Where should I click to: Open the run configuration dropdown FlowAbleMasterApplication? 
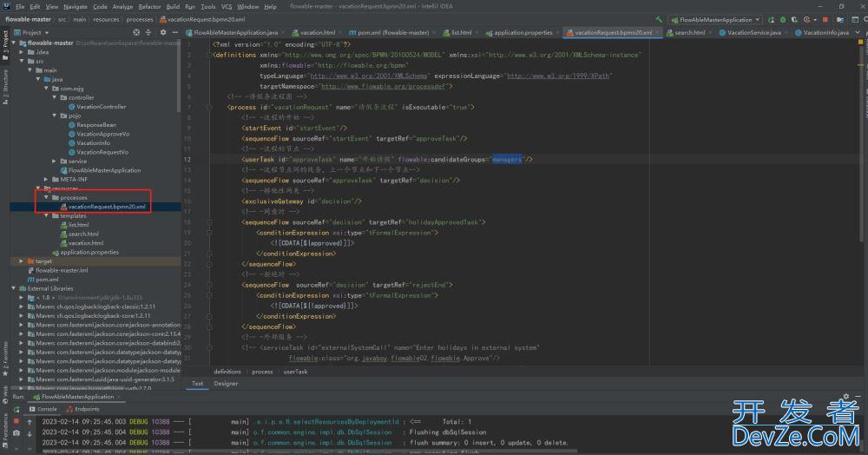pyautogui.click(x=715, y=19)
